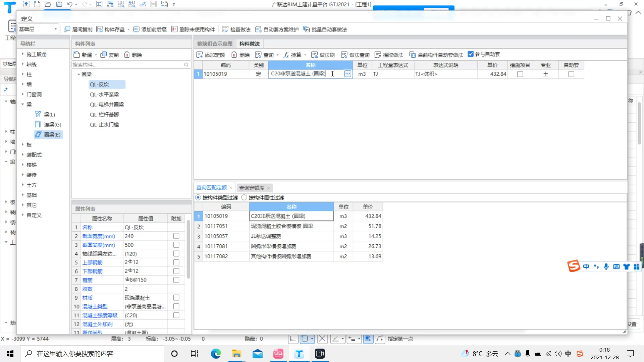This screenshot has width=644, height=362.
Task: Click 查询 tool icon
Action: click(258, 55)
